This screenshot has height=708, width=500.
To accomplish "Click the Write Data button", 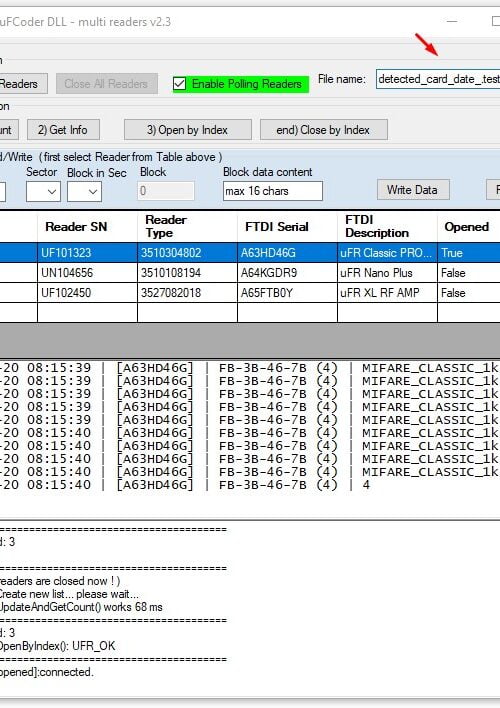I will tap(413, 190).
